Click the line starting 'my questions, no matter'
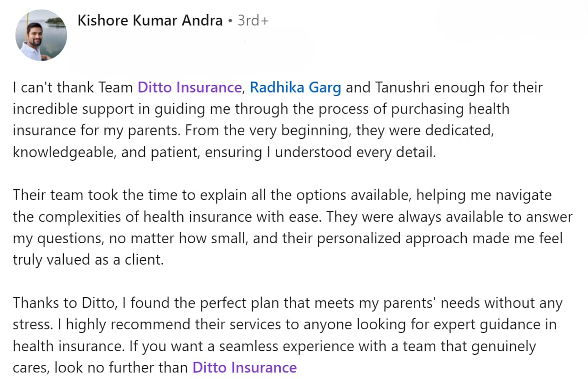588x379 pixels. (288, 238)
